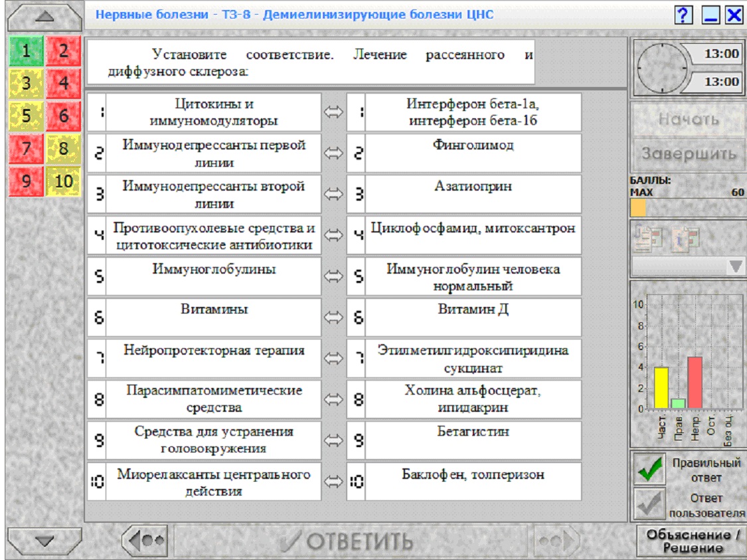This screenshot has width=747, height=560.
Task: Jump to question 7
Action: (26, 148)
